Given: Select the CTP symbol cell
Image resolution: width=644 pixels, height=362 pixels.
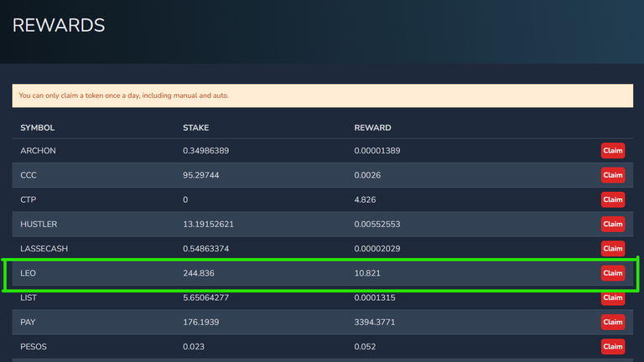Looking at the screenshot, I should (29, 199).
